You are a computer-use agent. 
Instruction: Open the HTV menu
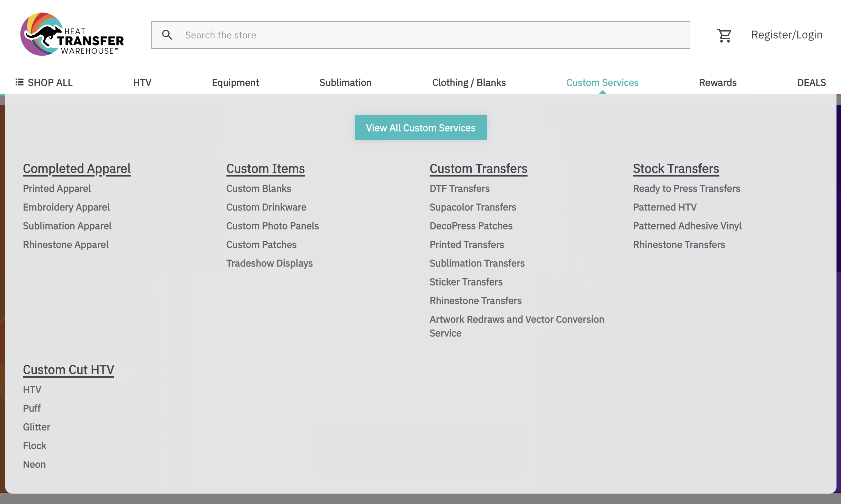tap(142, 83)
